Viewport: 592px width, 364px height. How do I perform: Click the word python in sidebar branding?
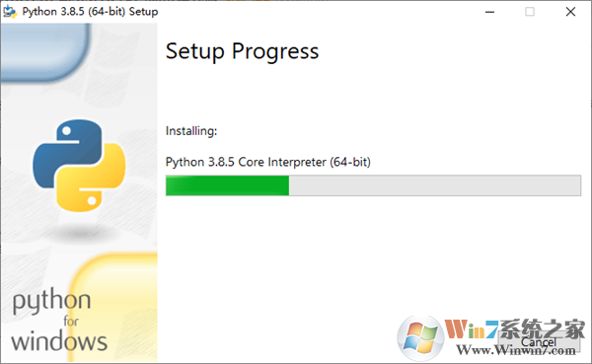[51, 301]
